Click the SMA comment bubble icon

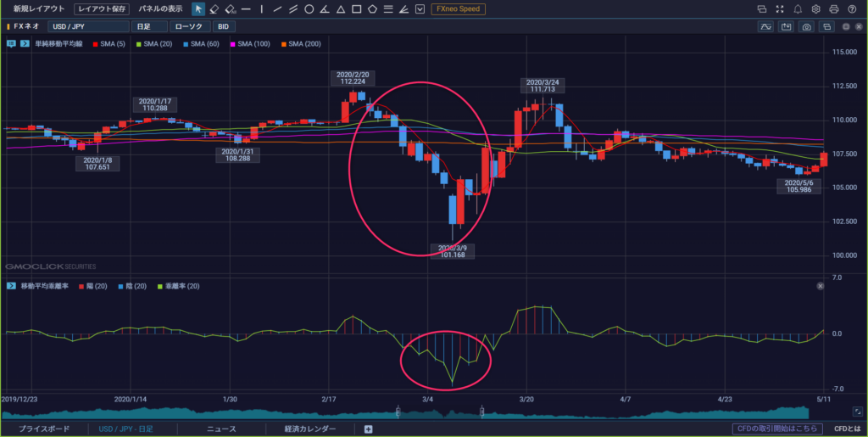click(11, 44)
